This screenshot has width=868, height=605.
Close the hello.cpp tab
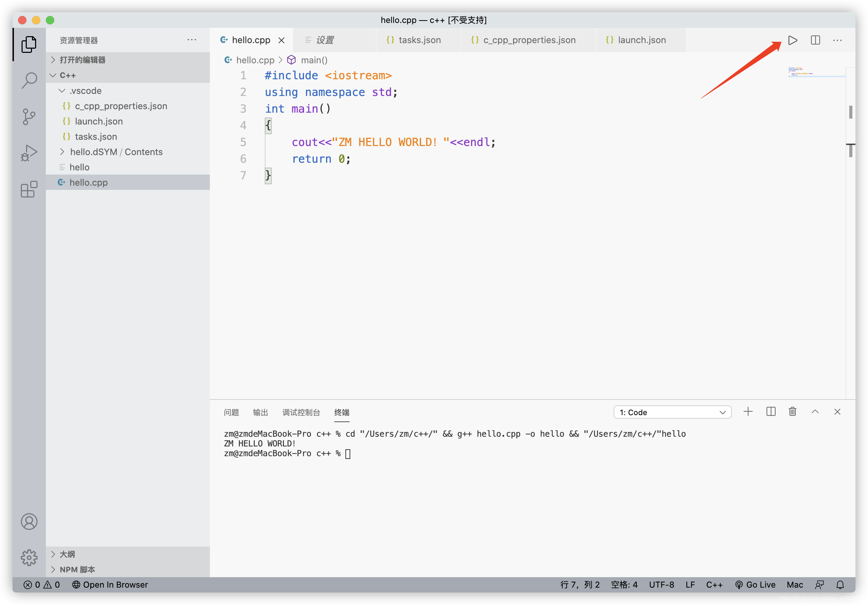(x=281, y=40)
